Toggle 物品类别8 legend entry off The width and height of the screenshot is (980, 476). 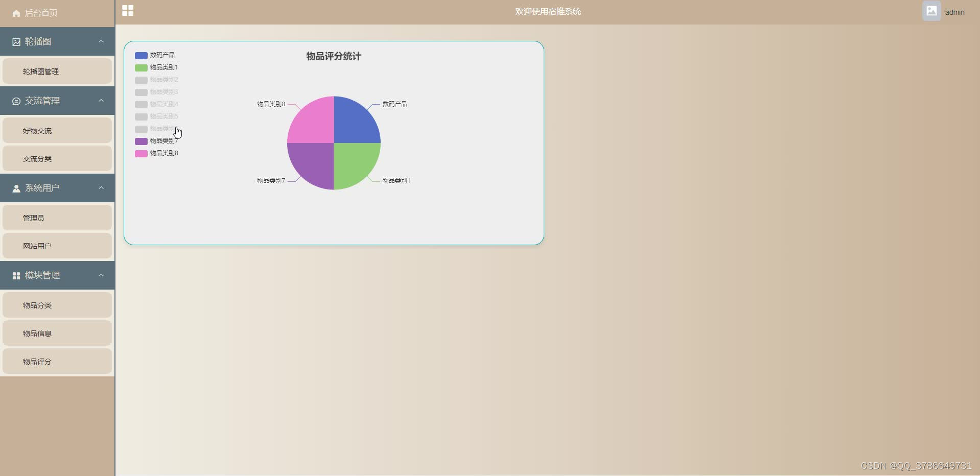(156, 153)
